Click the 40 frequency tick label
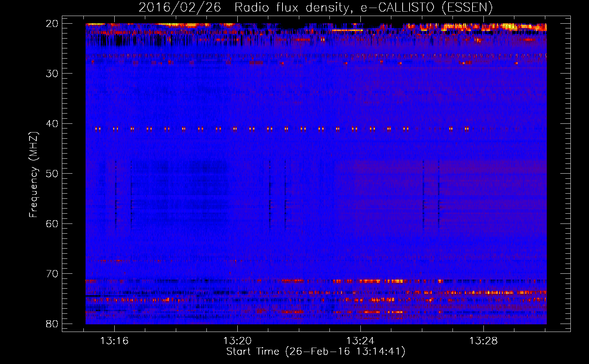 click(x=52, y=124)
